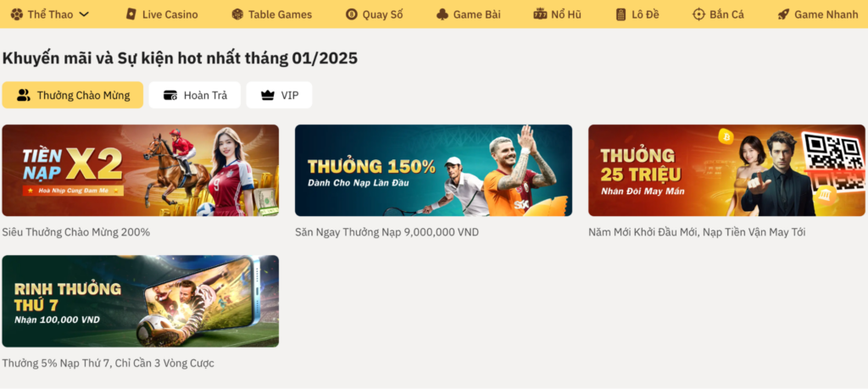Click the card icon next to Live Casino
This screenshot has width=868, height=389.
pyautogui.click(x=131, y=14)
